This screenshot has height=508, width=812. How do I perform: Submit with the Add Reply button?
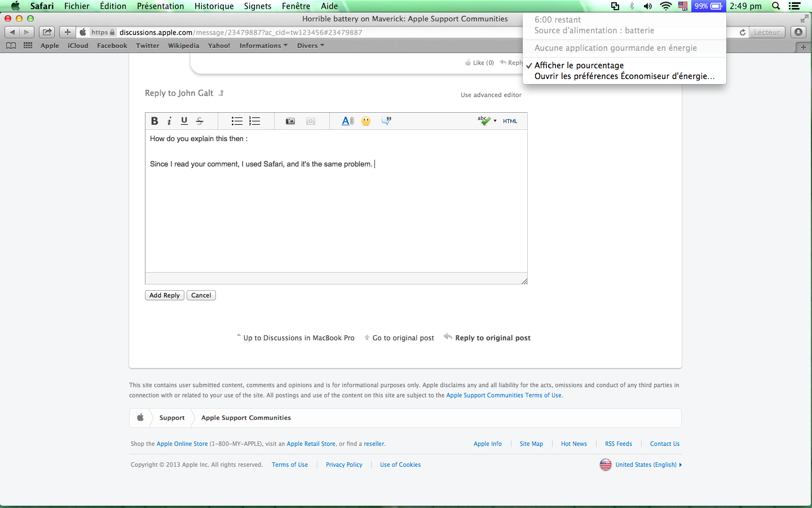(165, 295)
